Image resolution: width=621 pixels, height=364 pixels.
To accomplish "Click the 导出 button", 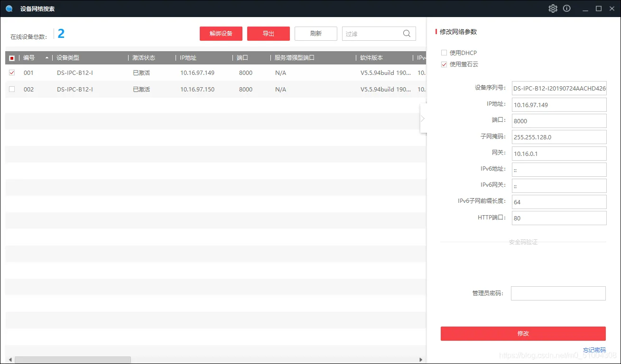I will pyautogui.click(x=269, y=34).
